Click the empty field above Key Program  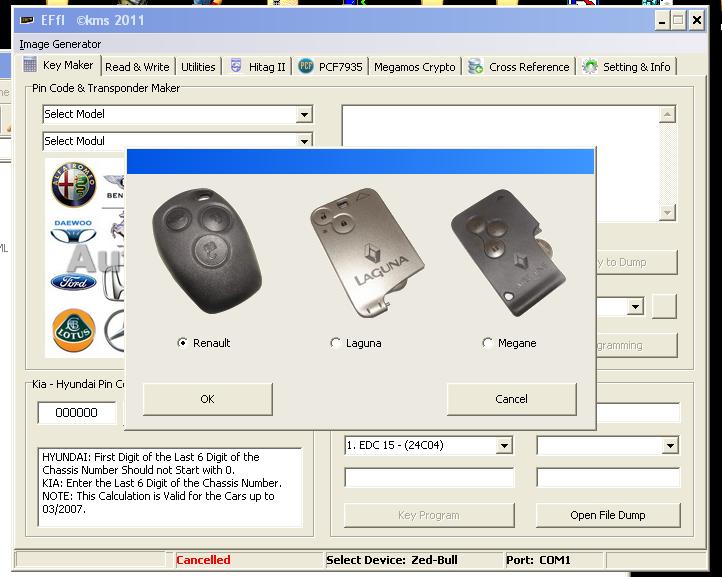(429, 478)
